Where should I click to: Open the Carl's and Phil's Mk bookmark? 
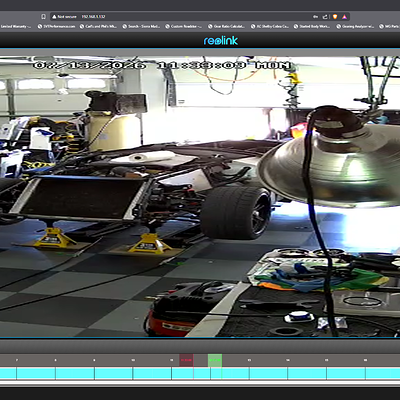98,26
